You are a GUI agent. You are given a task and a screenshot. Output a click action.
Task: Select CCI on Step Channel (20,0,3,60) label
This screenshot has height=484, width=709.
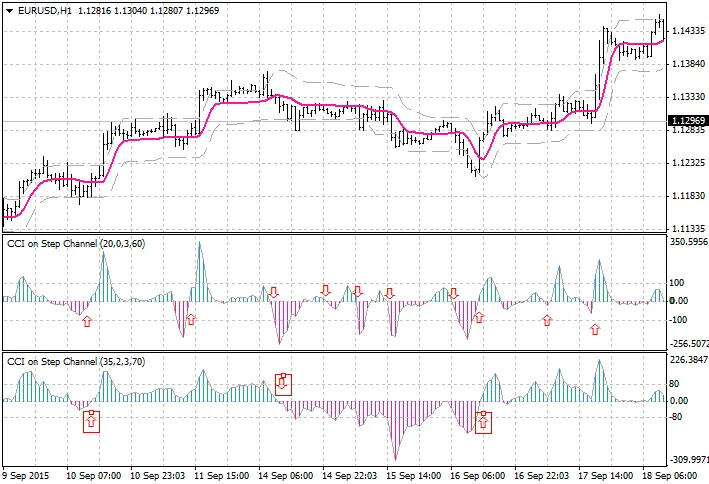coord(76,244)
